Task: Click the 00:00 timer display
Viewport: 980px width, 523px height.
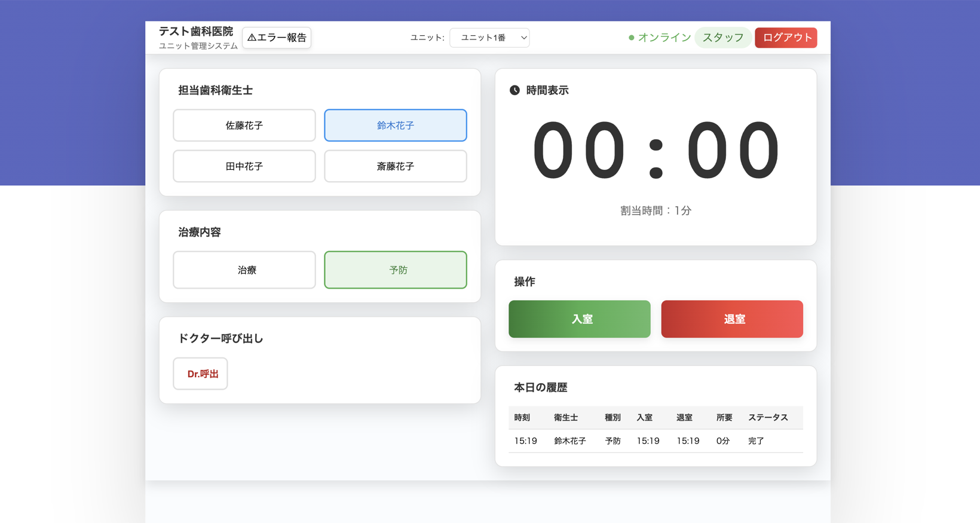Action: click(x=656, y=151)
